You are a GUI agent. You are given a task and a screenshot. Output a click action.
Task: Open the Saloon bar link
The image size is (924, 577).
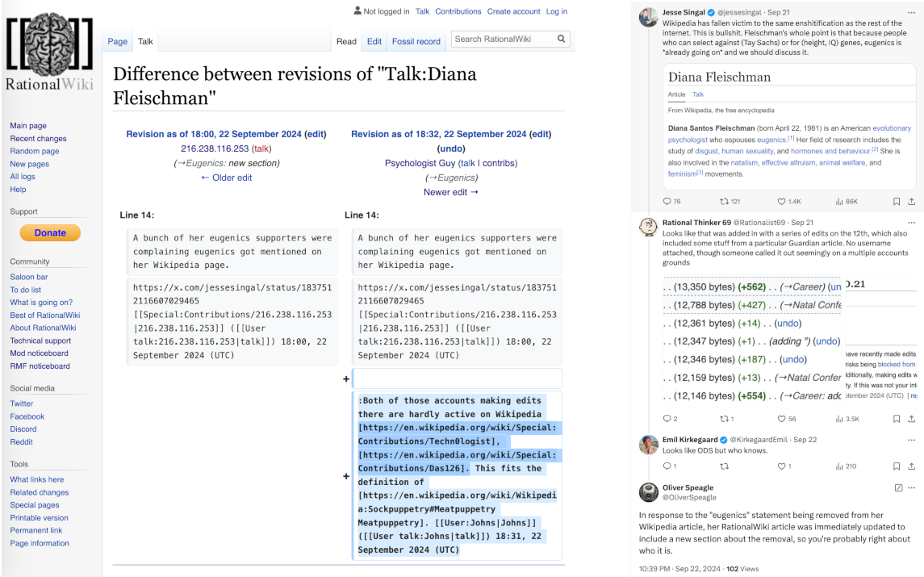(29, 277)
